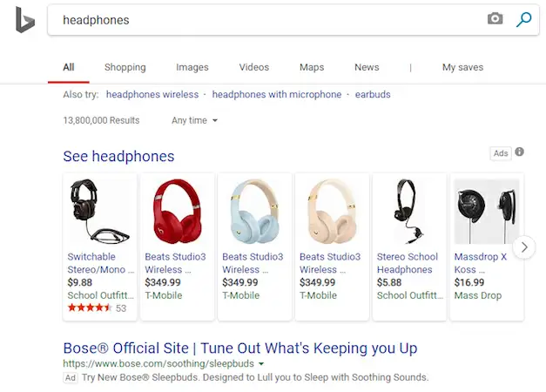Image resolution: width=546 pixels, height=392 pixels.
Task: Go to the Videos tab
Action: click(254, 67)
